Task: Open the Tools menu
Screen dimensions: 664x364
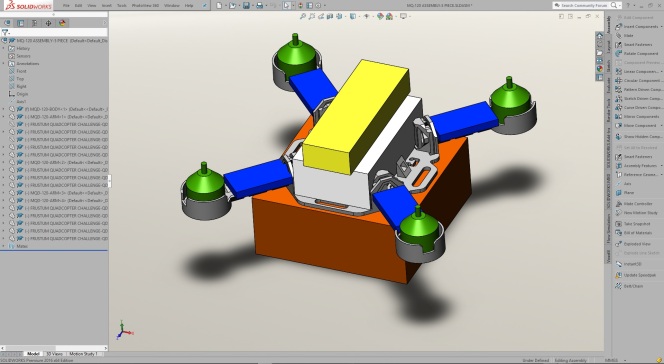Action: (x=122, y=6)
